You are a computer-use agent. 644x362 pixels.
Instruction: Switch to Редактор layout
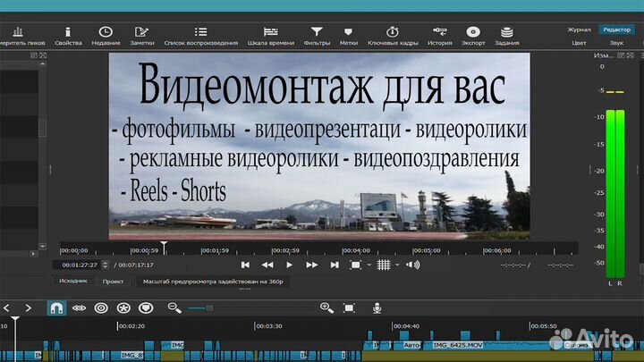point(616,29)
